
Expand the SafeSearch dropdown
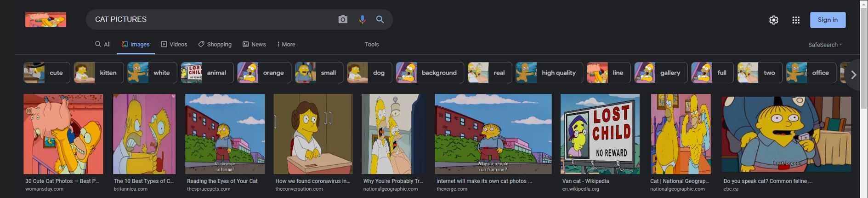tap(825, 45)
